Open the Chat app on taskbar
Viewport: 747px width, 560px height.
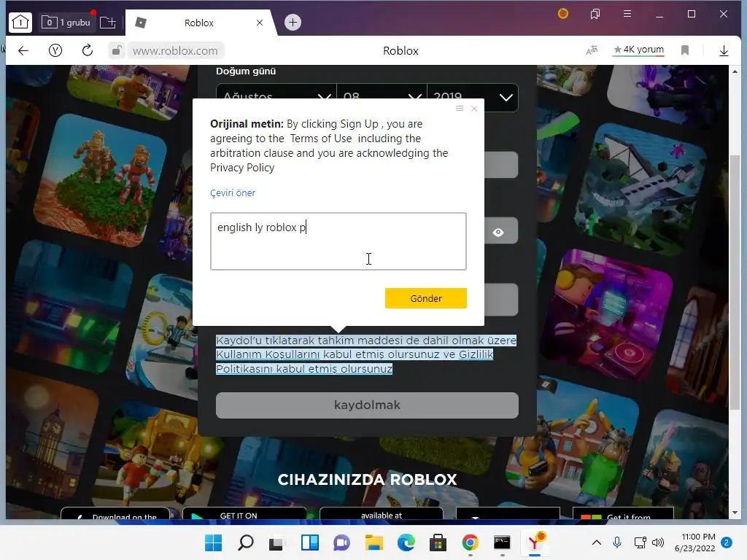tap(341, 542)
